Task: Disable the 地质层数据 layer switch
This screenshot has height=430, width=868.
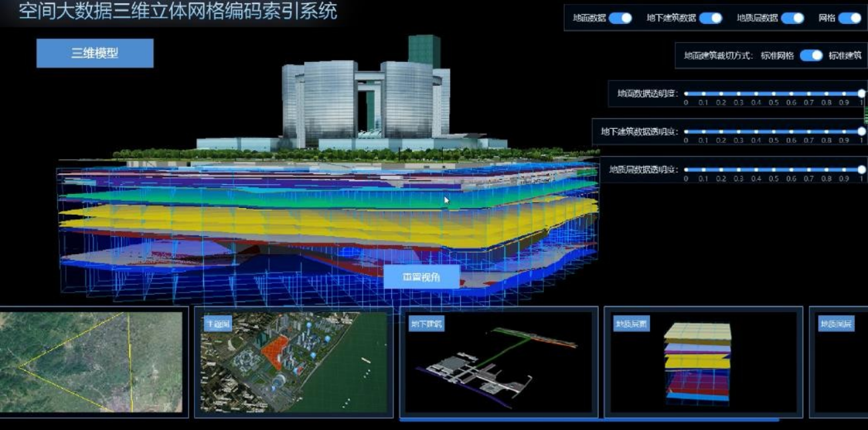Action: [792, 18]
